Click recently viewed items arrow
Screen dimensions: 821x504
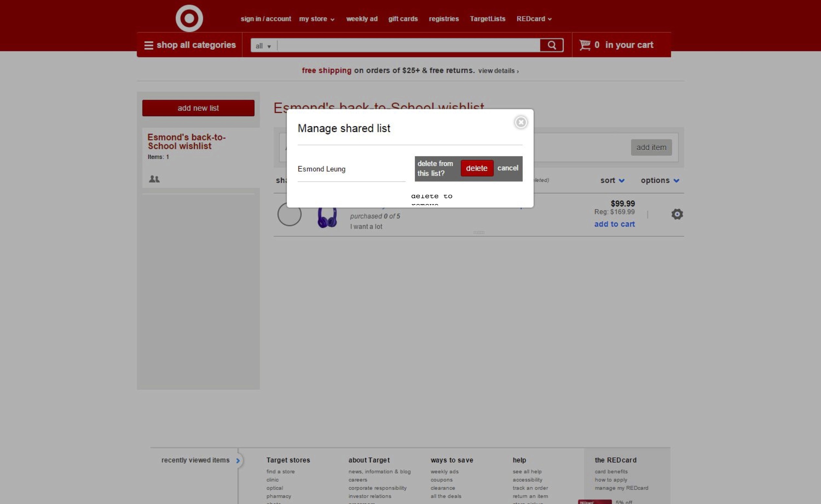tap(238, 461)
